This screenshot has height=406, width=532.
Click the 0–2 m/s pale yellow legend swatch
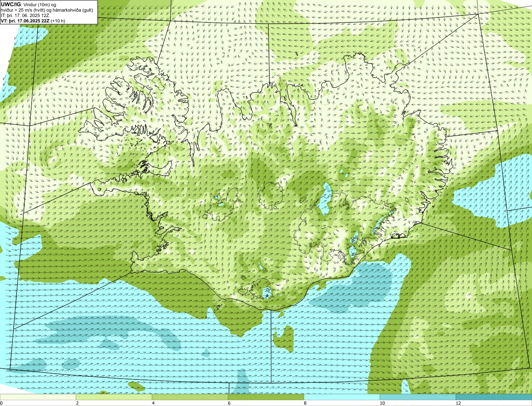click(38, 397)
